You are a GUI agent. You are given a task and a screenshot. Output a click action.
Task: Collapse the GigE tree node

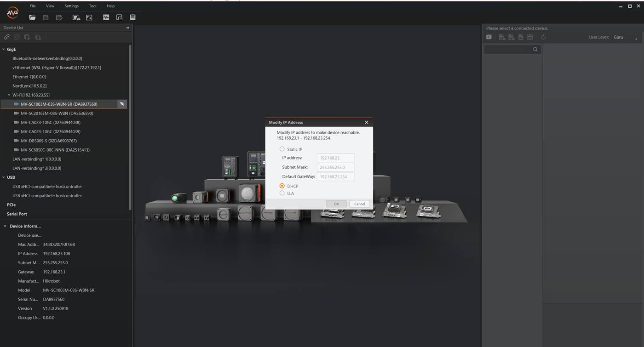point(4,49)
